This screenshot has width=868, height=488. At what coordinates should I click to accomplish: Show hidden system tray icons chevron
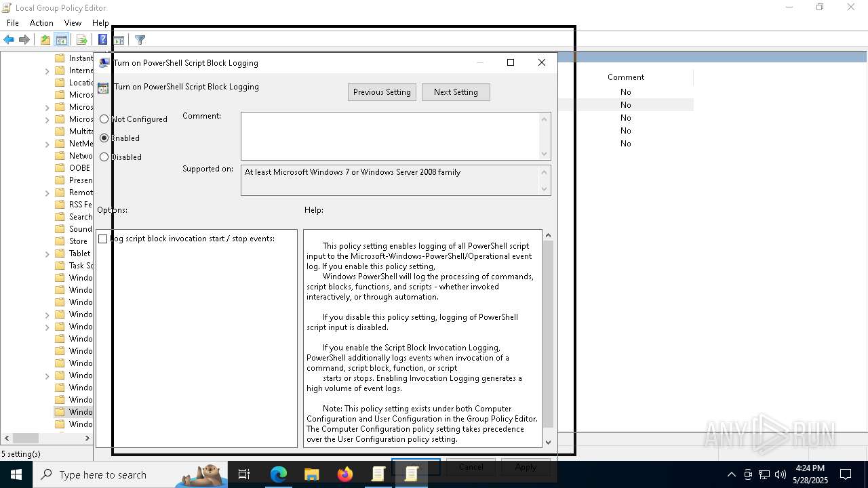(731, 474)
